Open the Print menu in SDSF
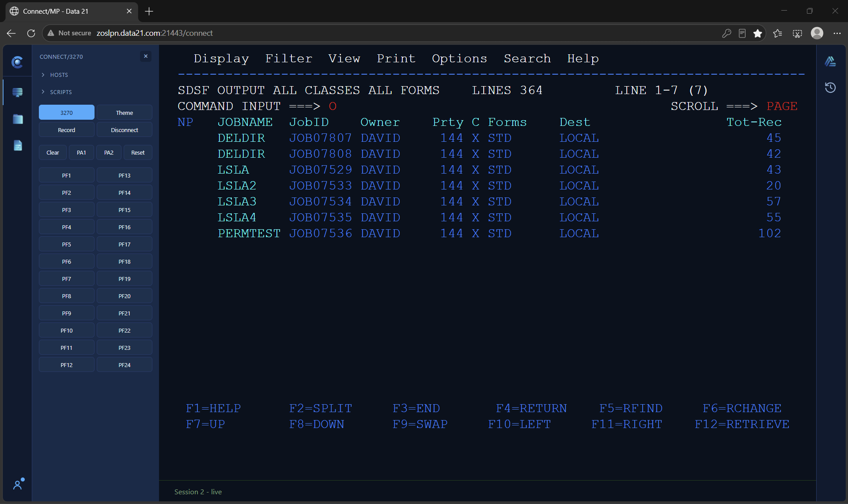Image resolution: width=848 pixels, height=504 pixels. (396, 58)
